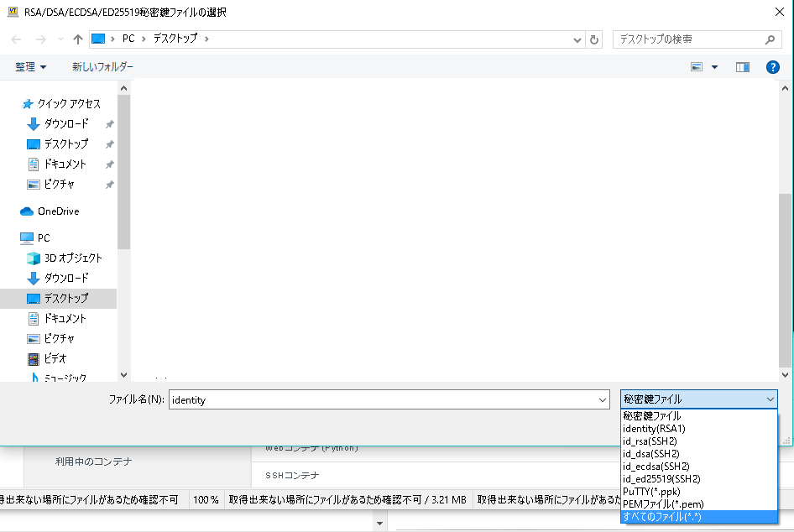The width and height of the screenshot is (794, 532).
Task: Click pin icon beside ダウンロード
Action: pyautogui.click(x=109, y=124)
